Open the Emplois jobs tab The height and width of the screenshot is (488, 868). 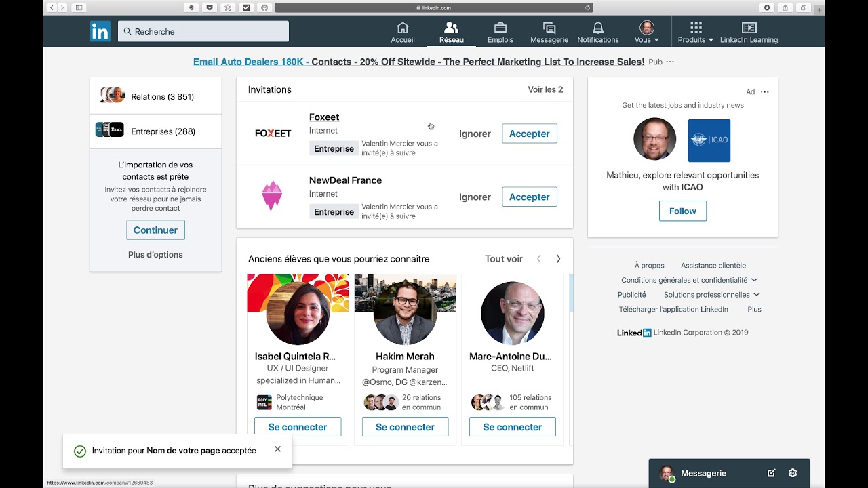pos(500,32)
